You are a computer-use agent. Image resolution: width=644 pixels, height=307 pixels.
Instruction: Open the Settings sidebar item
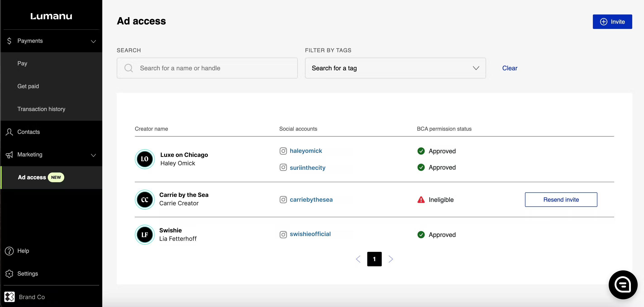[x=28, y=273]
